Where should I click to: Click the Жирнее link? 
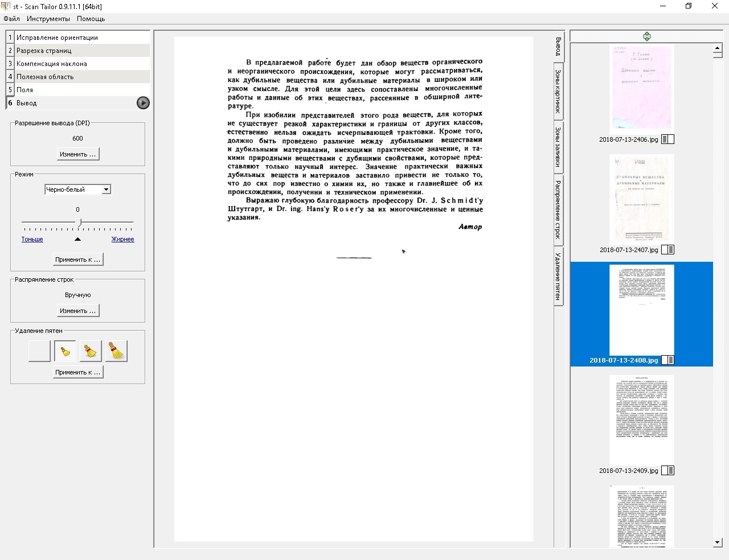123,240
